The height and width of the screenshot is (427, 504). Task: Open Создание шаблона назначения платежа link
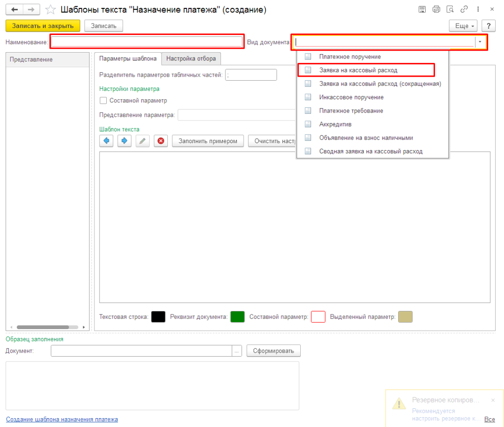[62, 420]
